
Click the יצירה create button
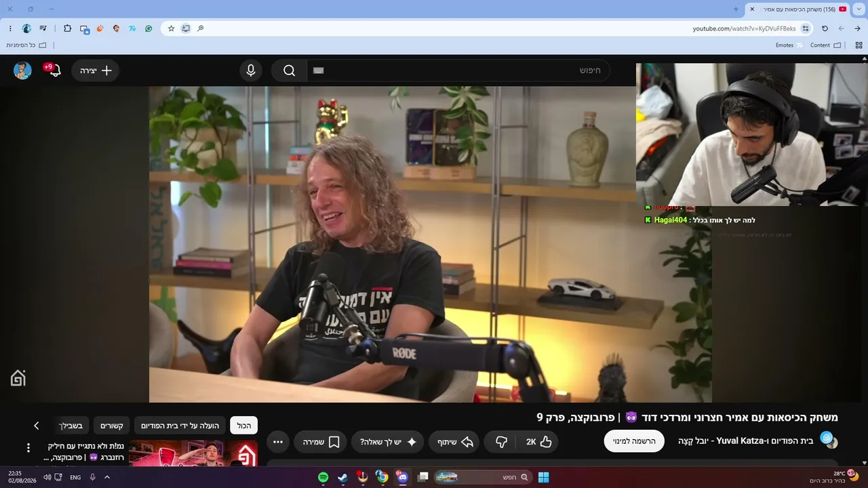point(95,70)
